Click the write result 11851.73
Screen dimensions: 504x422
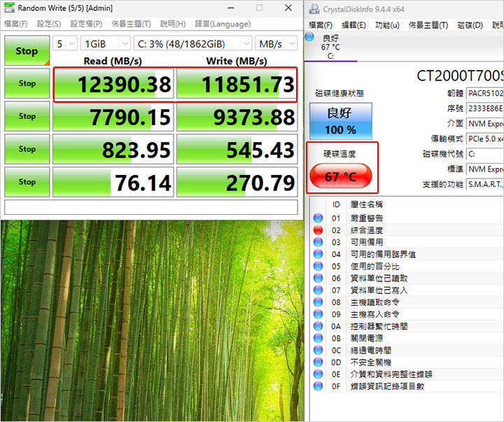pos(237,83)
